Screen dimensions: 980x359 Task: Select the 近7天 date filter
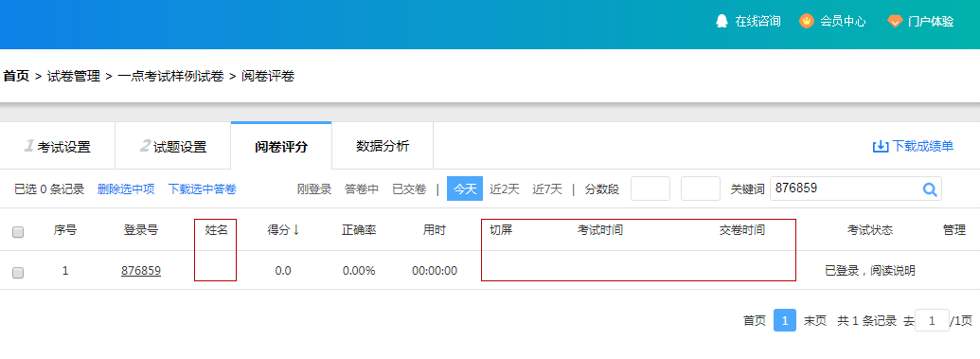547,188
